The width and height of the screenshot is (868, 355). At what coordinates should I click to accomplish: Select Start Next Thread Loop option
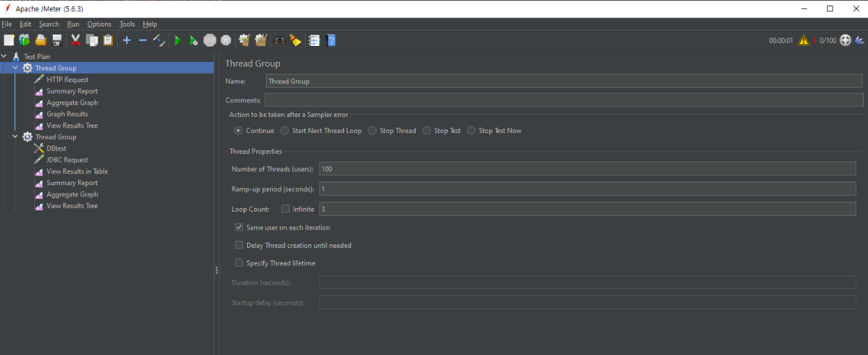pos(285,130)
